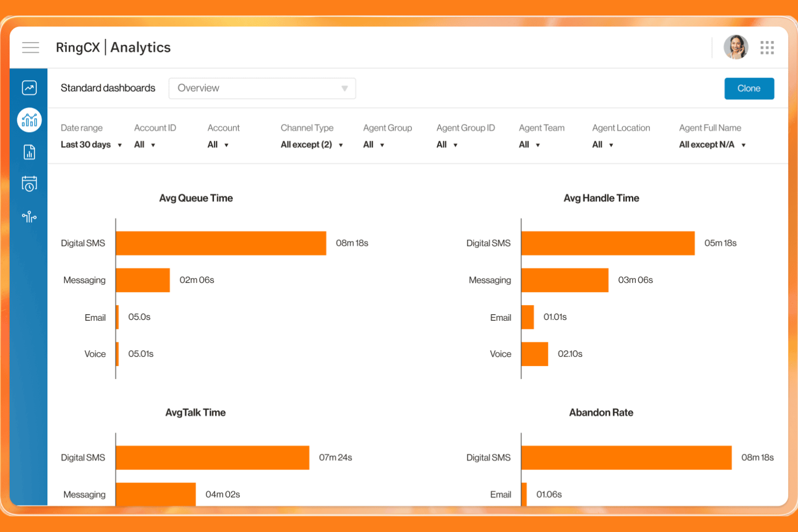Open the hamburger navigation menu
Viewport: 798px width, 532px height.
point(31,47)
